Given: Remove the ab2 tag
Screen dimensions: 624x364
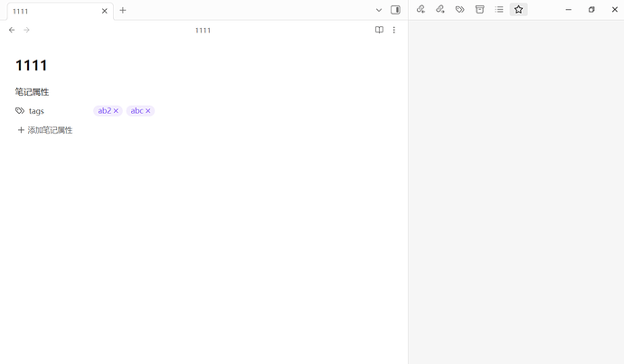Looking at the screenshot, I should (117, 111).
